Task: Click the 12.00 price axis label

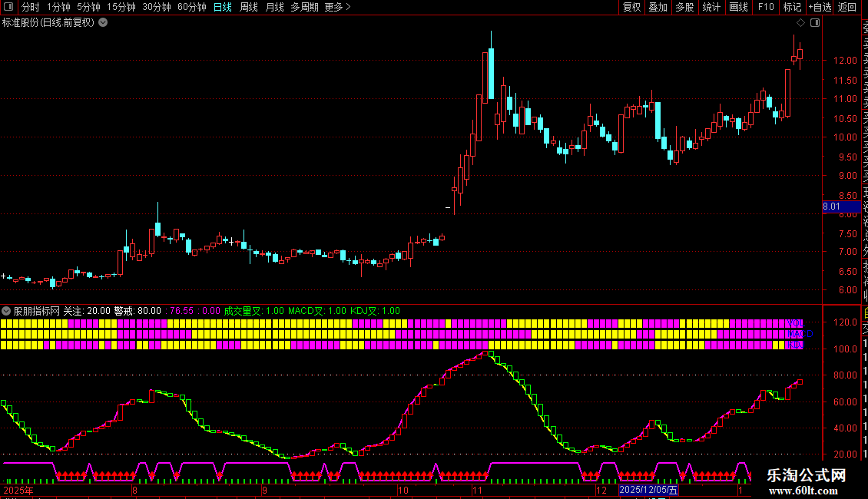Action: point(845,61)
